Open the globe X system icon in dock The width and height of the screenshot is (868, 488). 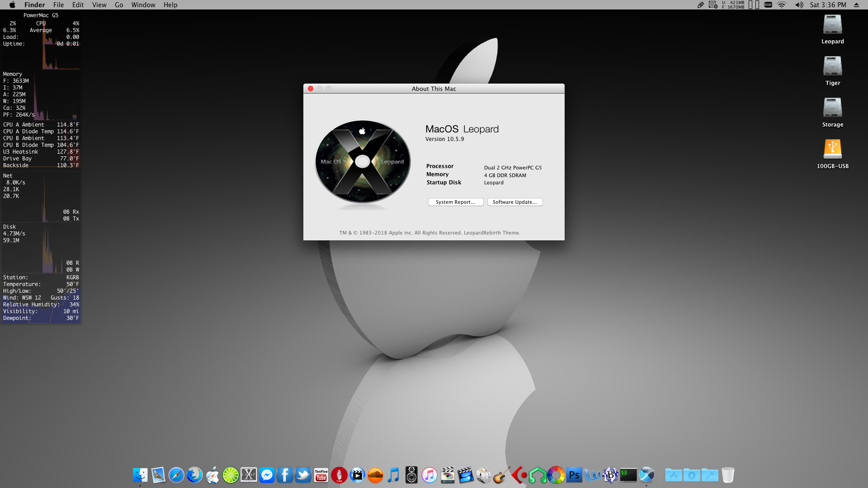coord(646,475)
